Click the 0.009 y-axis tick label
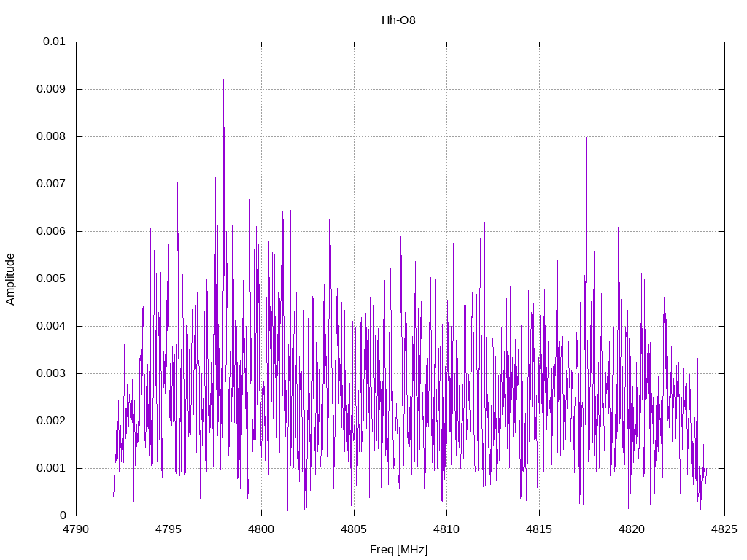Screen dimensions: 747x560 pos(51,89)
